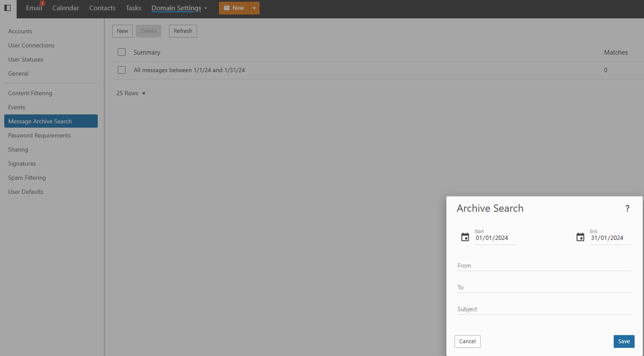This screenshot has width=644, height=356.
Task: Toggle the sidebar panel icon
Action: coord(7,8)
